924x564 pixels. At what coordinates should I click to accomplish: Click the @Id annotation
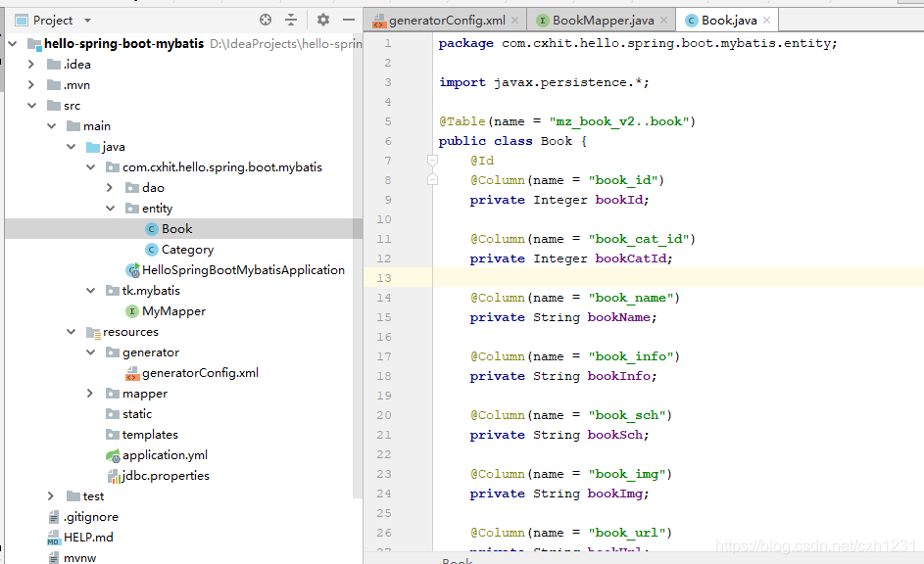(x=482, y=161)
